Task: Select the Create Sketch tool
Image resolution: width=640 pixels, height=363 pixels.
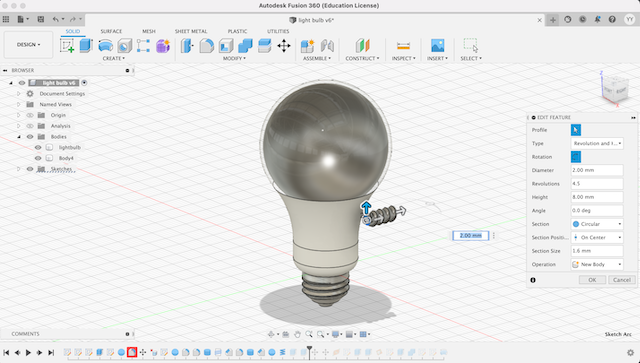Action: click(x=67, y=45)
